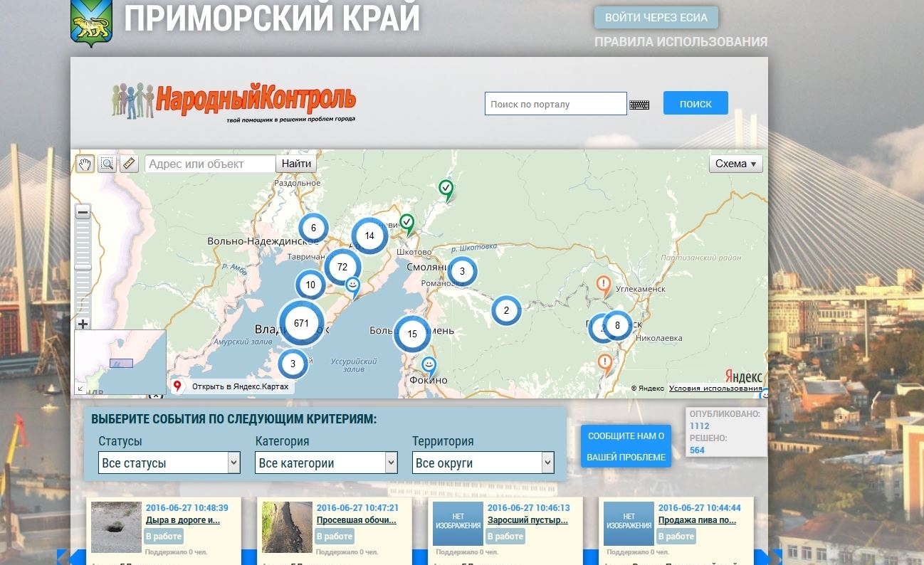
Task: Open the 3 cluster beside Романовка
Action: point(462,271)
